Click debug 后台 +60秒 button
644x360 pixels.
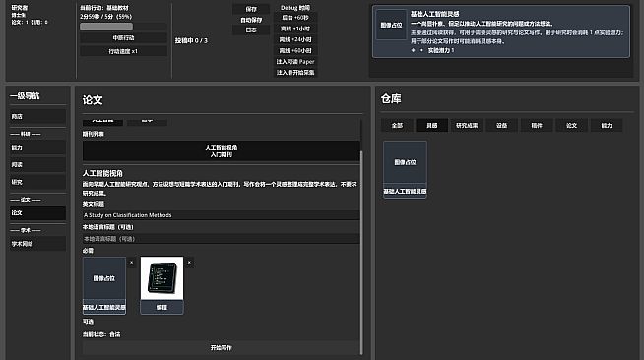295,18
